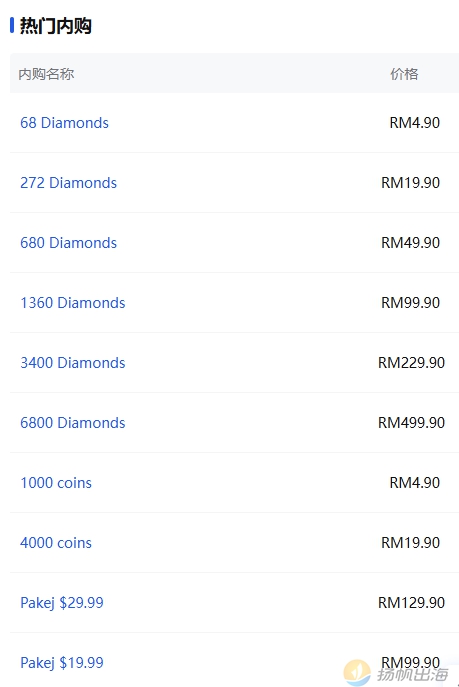Click the 扬帆出海 watermark logo icon

[357, 673]
